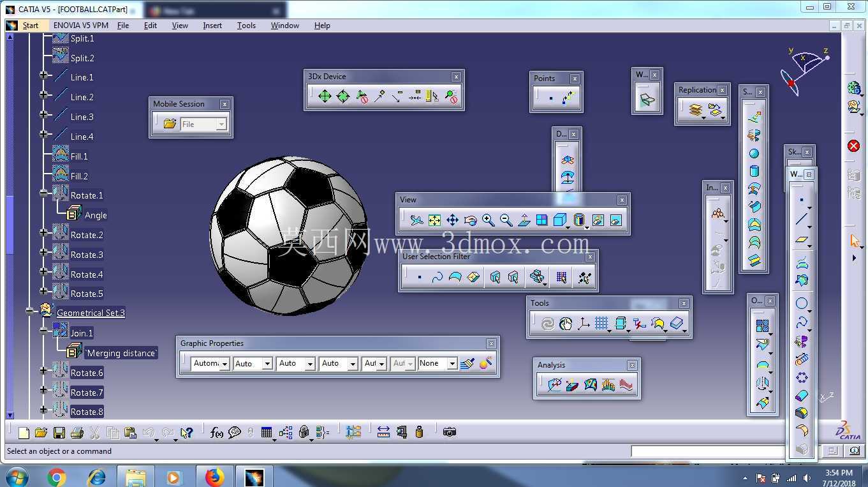This screenshot has height=487, width=868.
Task: Toggle the Point Filter in User Selection Filter
Action: click(419, 277)
